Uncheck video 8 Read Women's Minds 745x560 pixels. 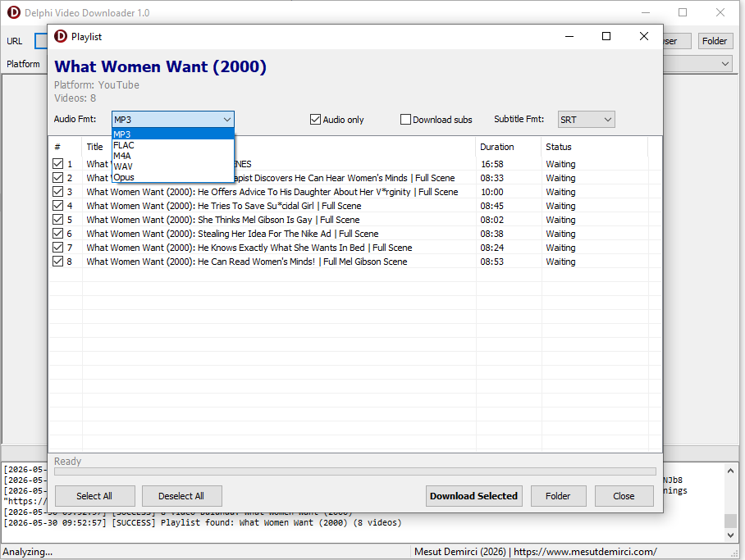[x=58, y=262]
